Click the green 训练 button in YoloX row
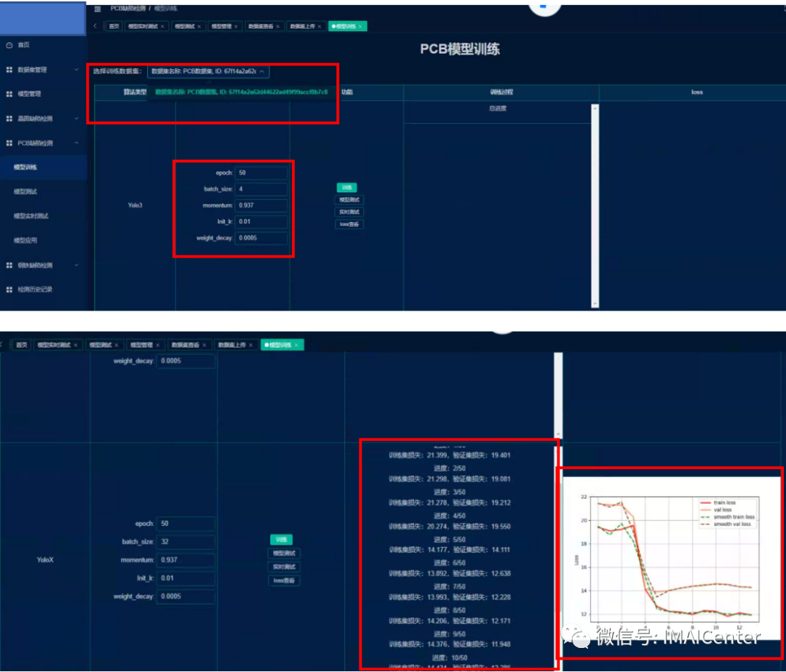 point(281,540)
